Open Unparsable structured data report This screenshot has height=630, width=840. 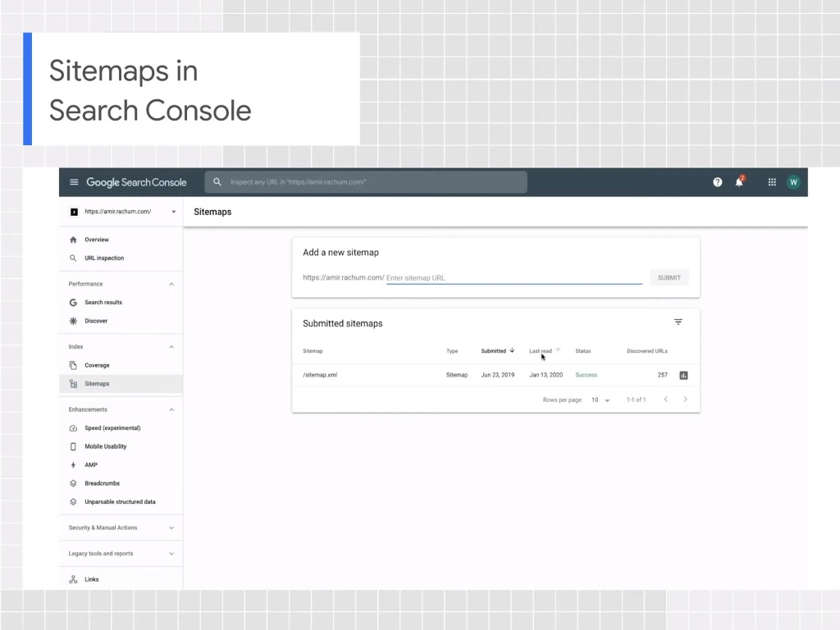[x=121, y=502]
